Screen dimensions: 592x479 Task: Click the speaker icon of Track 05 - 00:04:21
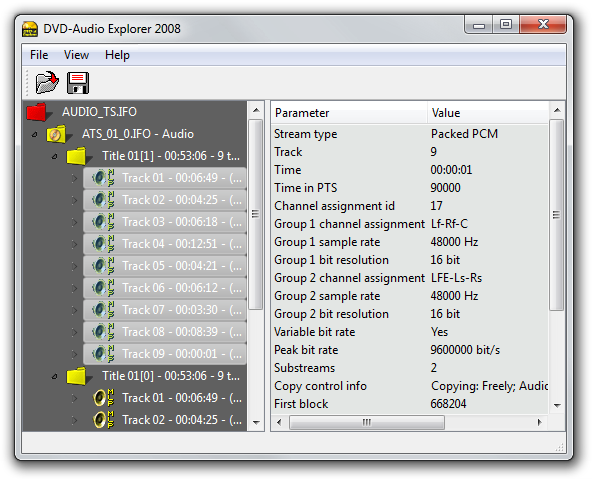[x=103, y=266]
